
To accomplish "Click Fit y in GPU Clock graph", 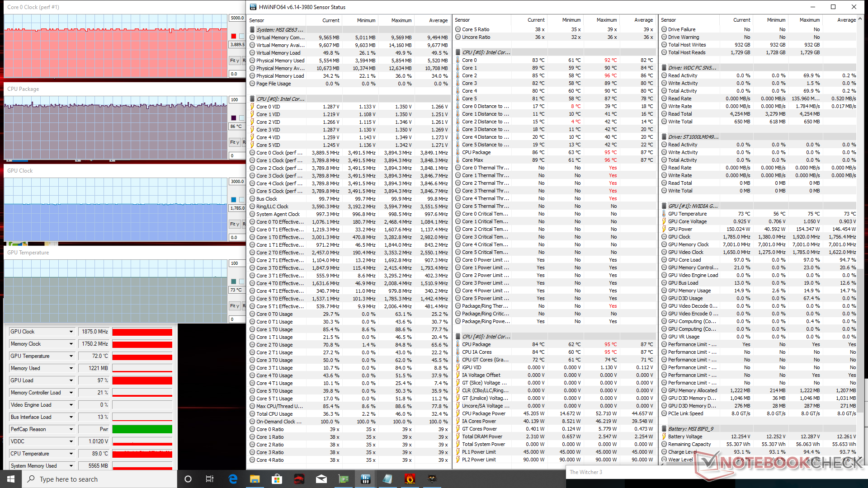I will coord(235,224).
